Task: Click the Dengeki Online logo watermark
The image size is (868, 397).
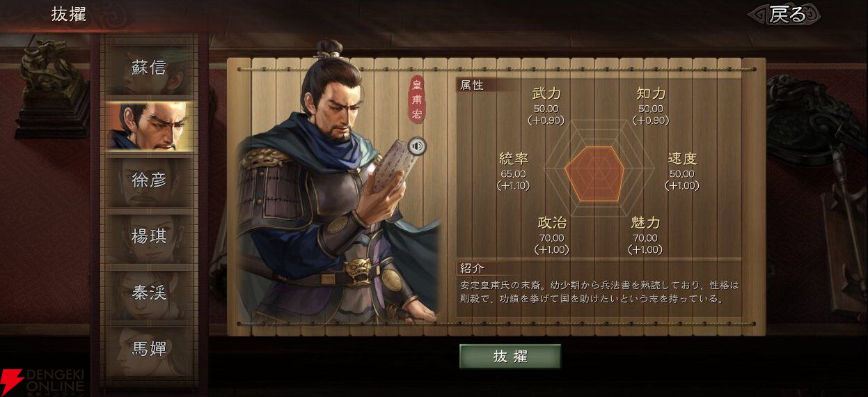Action: pos(43,382)
